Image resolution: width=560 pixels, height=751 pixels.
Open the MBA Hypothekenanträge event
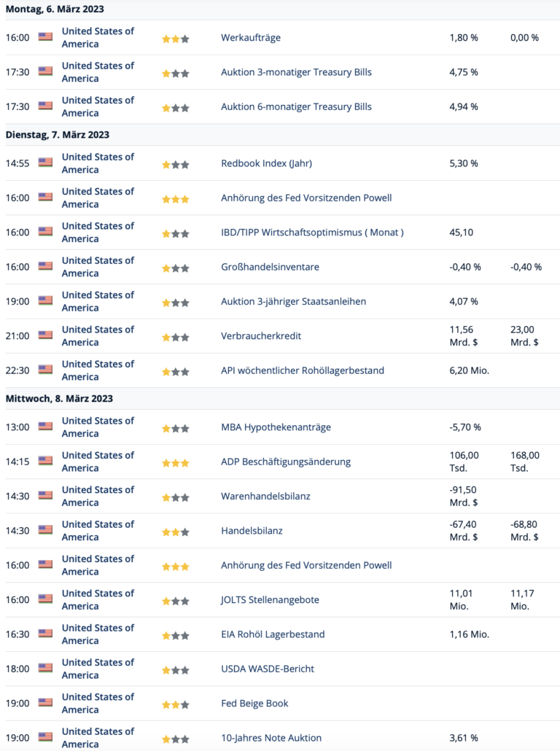coord(276,427)
